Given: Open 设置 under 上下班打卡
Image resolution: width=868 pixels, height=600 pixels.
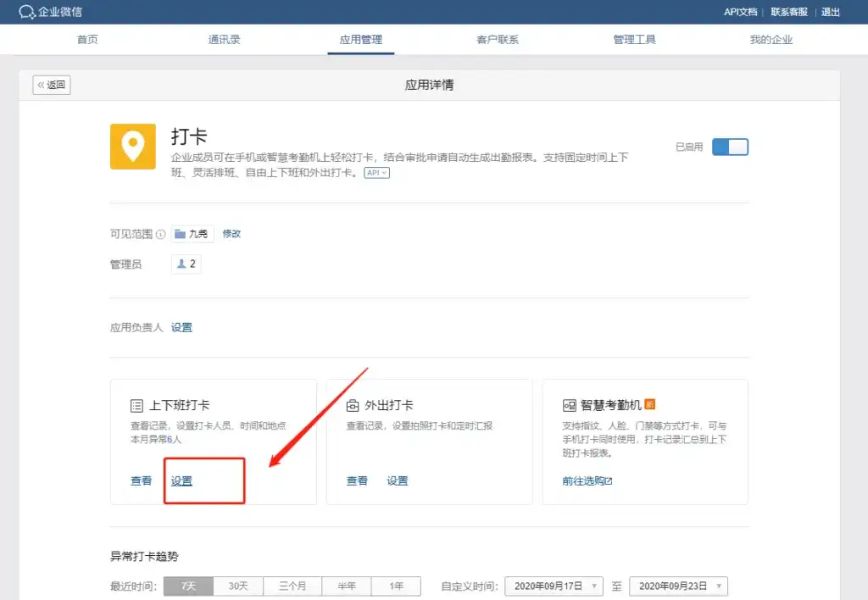Looking at the screenshot, I should (181, 481).
